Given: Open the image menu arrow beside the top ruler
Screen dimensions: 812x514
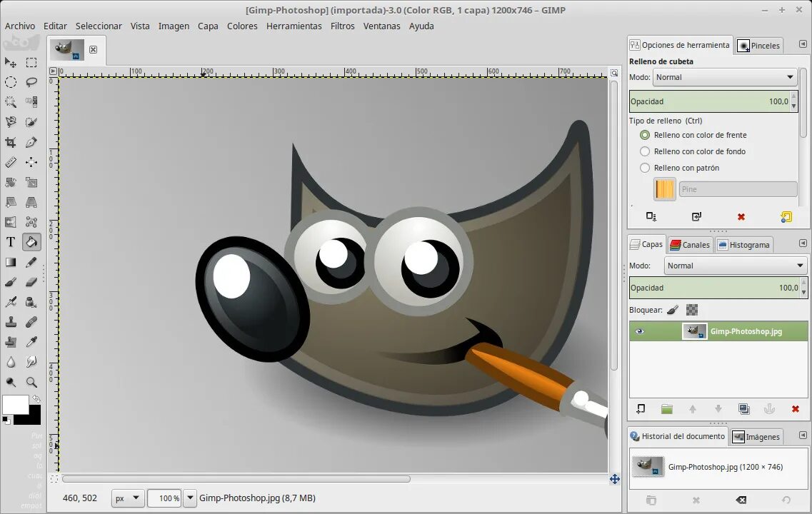Looking at the screenshot, I should click(53, 71).
